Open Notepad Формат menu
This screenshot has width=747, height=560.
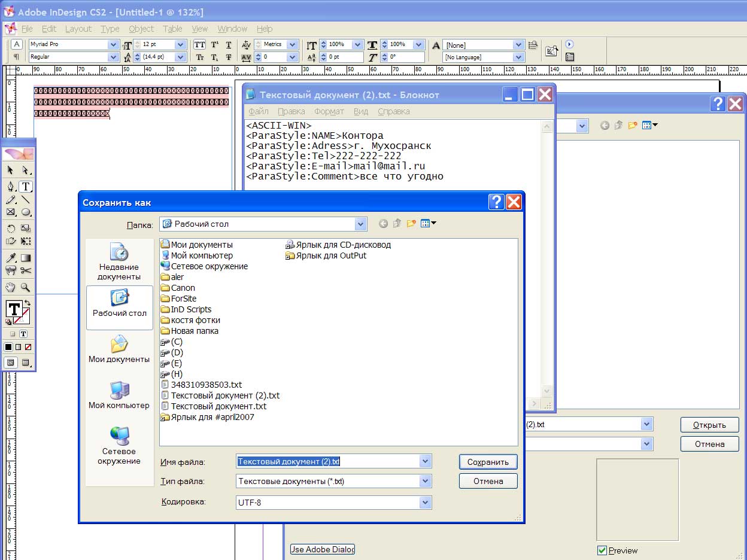(329, 111)
